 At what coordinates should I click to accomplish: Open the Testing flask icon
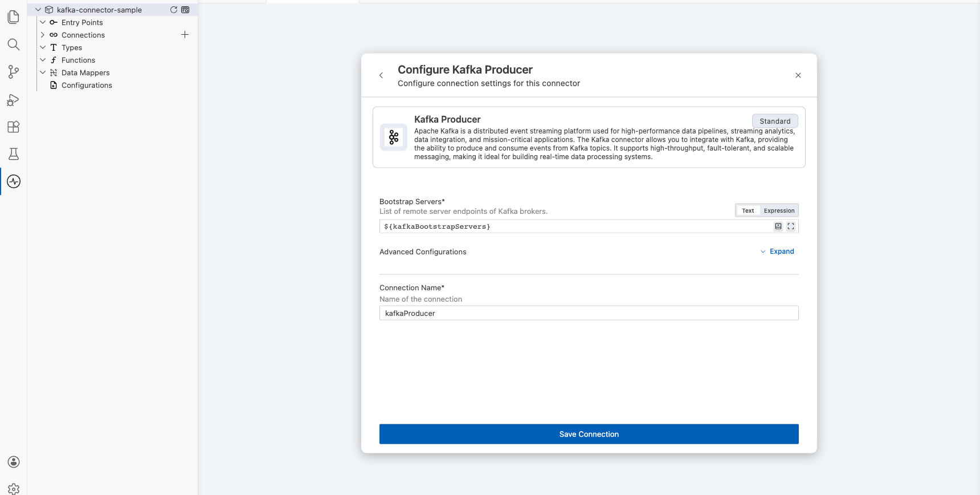click(14, 154)
